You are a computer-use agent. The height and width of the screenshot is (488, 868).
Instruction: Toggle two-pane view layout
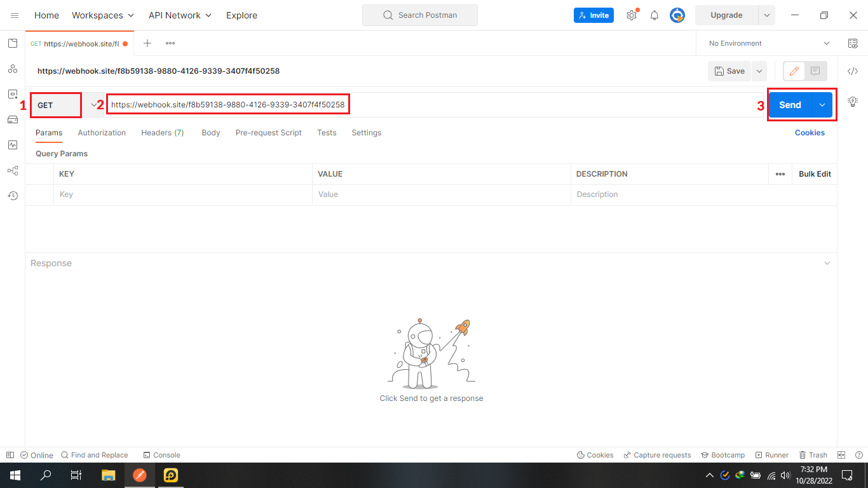841,455
